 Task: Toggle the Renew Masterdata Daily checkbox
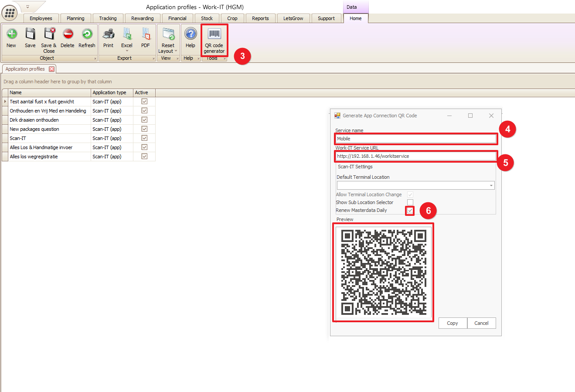pos(410,211)
